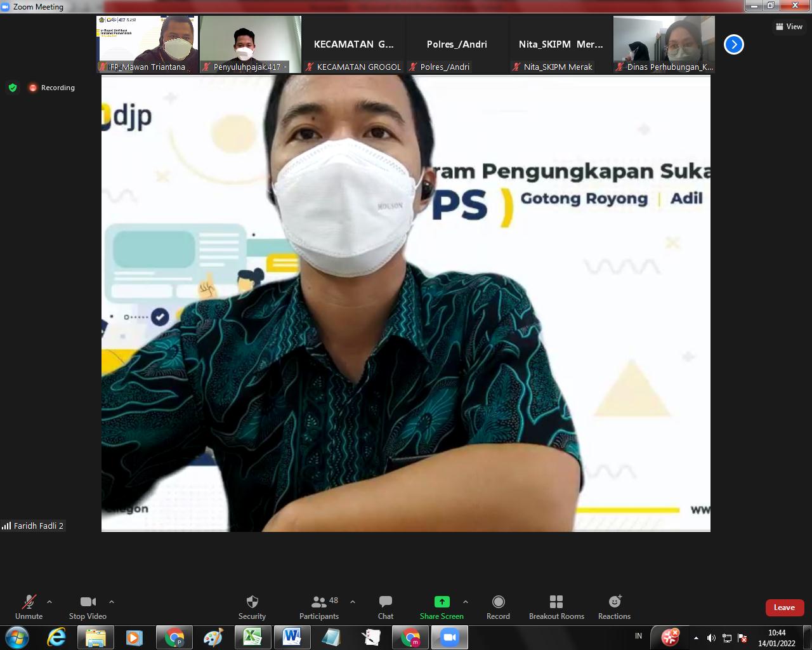Click the green Share Screen icon

[x=442, y=602]
